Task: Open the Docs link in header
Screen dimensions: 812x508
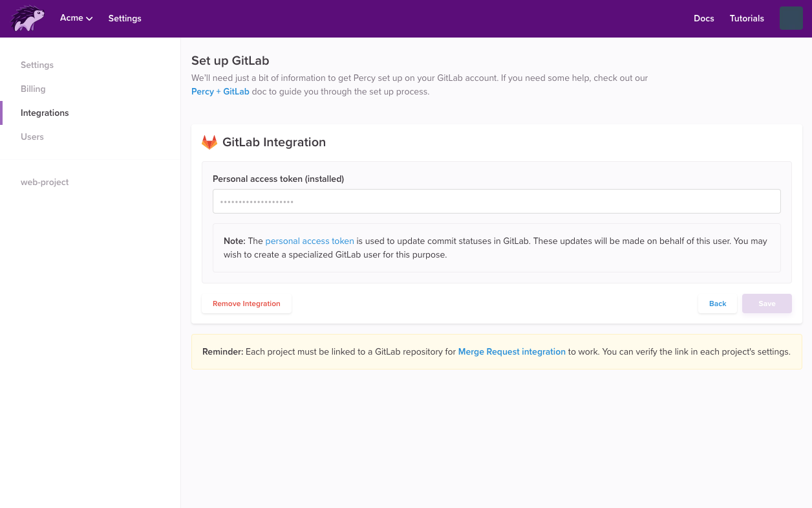Action: (x=703, y=18)
